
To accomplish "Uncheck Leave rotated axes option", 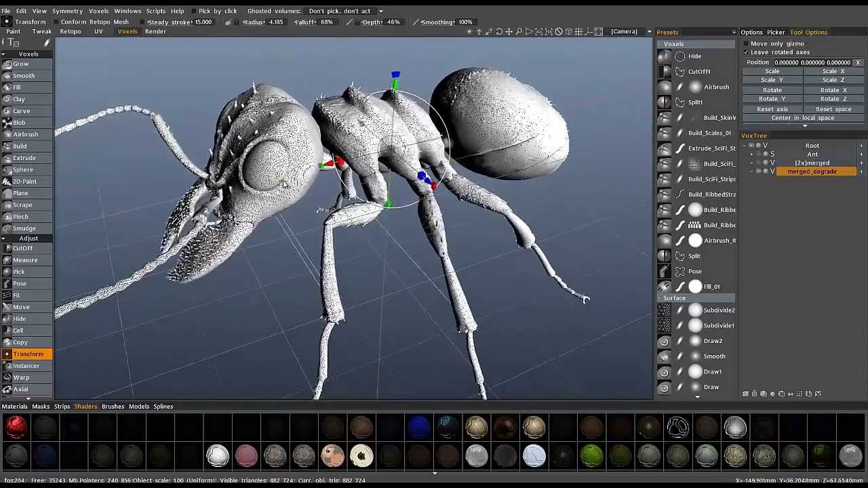I will (746, 52).
